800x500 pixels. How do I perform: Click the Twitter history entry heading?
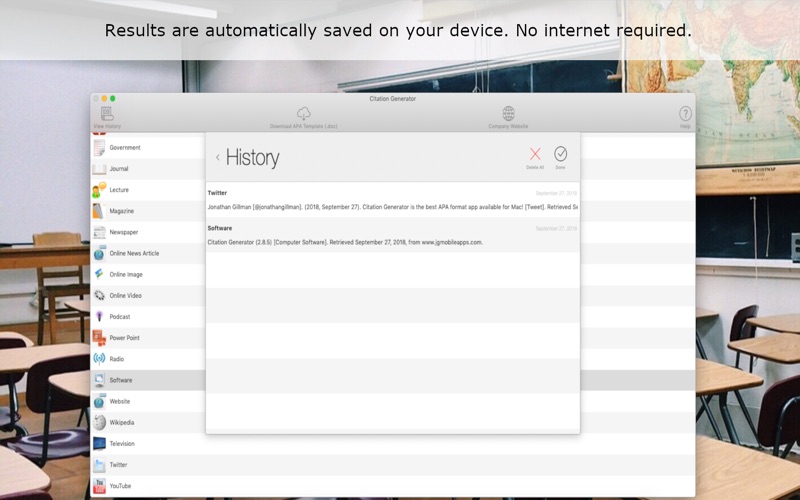tap(217, 193)
